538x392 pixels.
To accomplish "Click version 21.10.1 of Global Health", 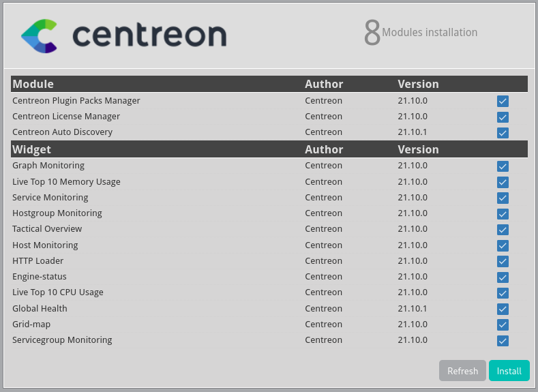I will pos(413,308).
